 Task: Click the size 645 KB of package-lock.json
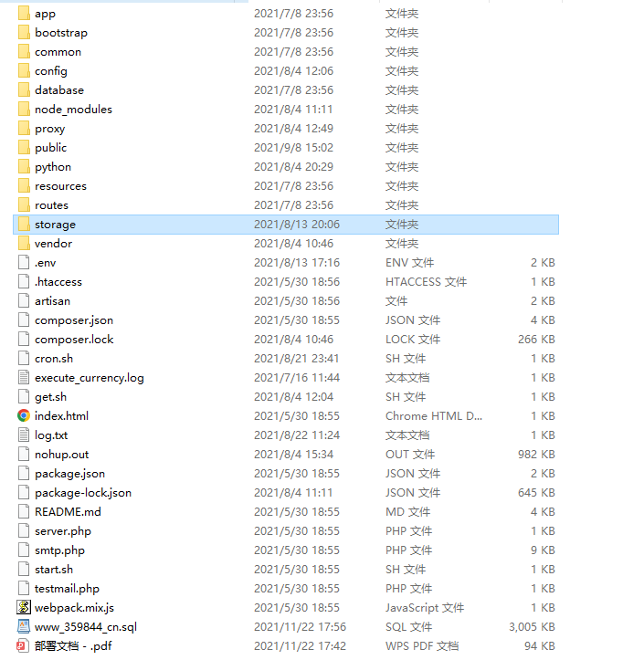536,492
